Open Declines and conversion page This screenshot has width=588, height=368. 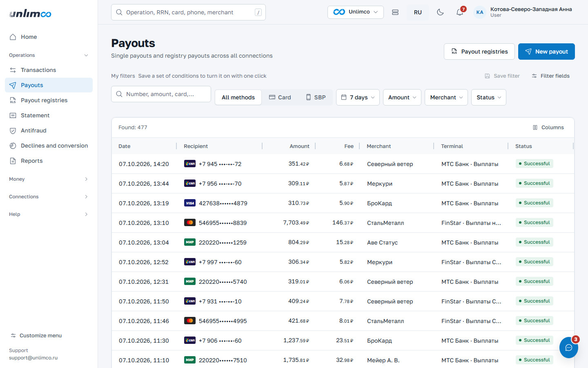tap(49, 146)
